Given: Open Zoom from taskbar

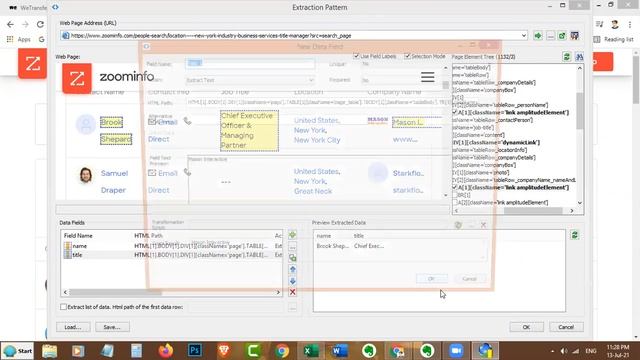Looking at the screenshot, I should click(456, 351).
